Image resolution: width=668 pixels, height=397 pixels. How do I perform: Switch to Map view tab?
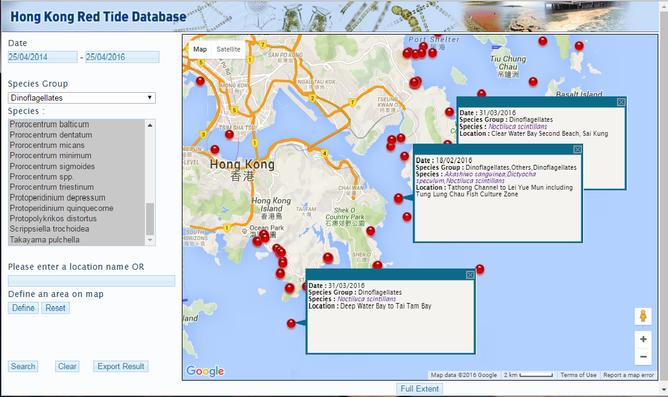[200, 49]
